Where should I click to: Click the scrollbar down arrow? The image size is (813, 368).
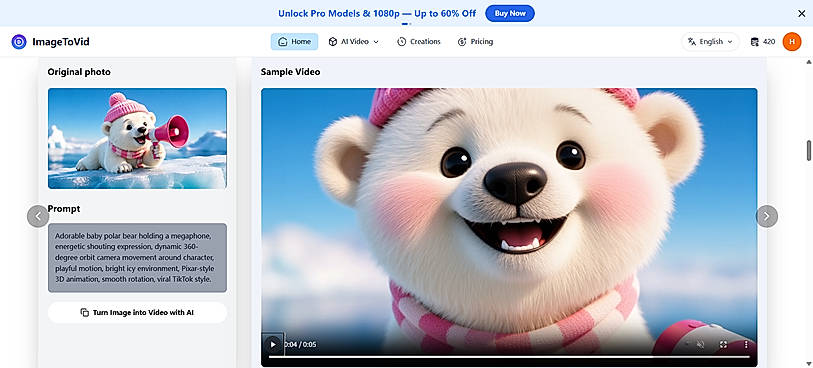(808, 363)
